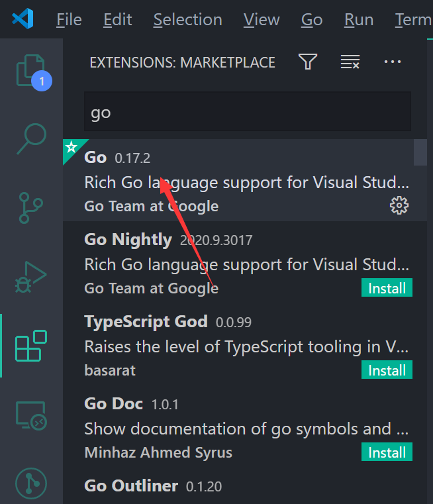Open the Run and Debug view
The image size is (433, 504).
click(x=30, y=277)
